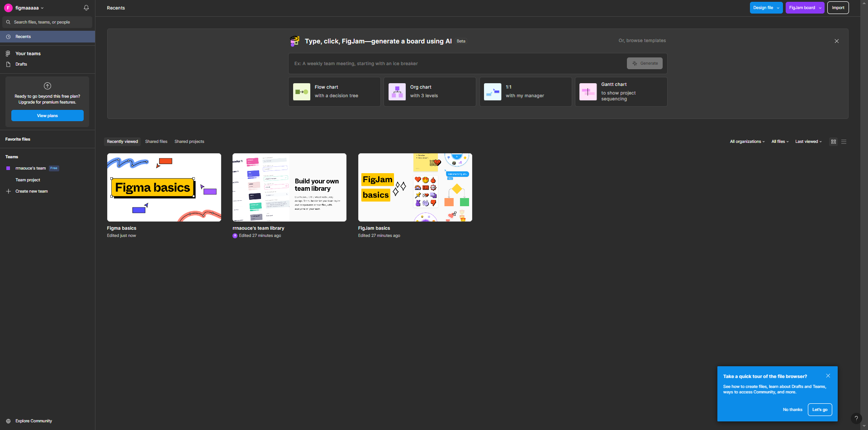Click Let's go in tour popup
This screenshot has height=430, width=868.
click(x=820, y=410)
